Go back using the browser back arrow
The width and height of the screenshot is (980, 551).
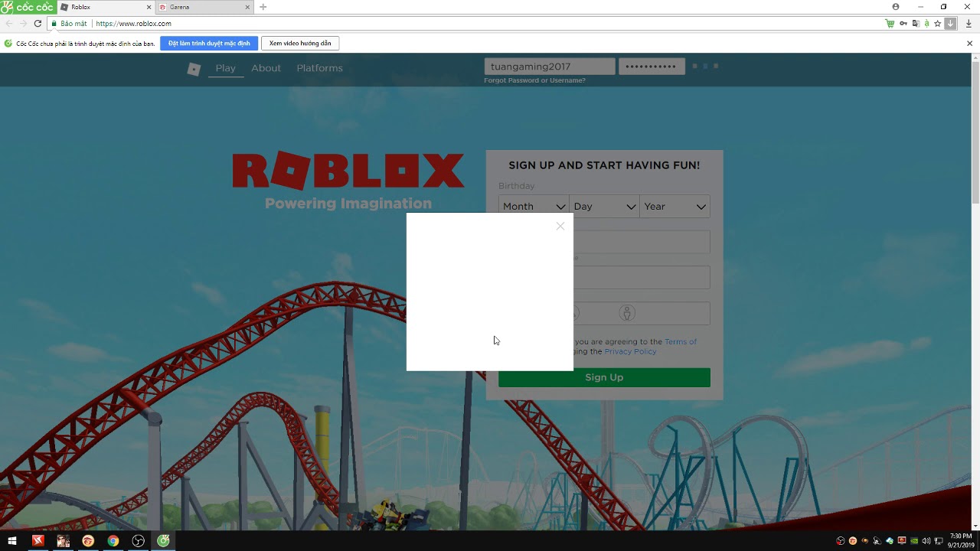(x=9, y=24)
